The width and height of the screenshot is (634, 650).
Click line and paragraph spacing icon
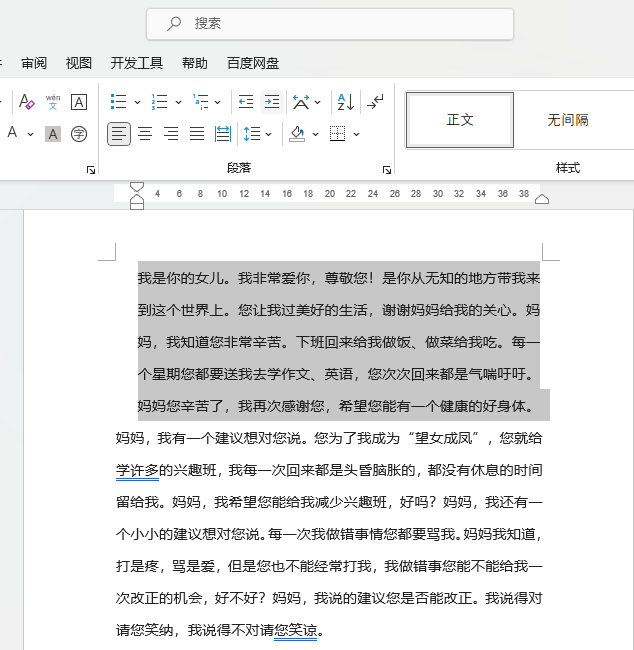252,134
